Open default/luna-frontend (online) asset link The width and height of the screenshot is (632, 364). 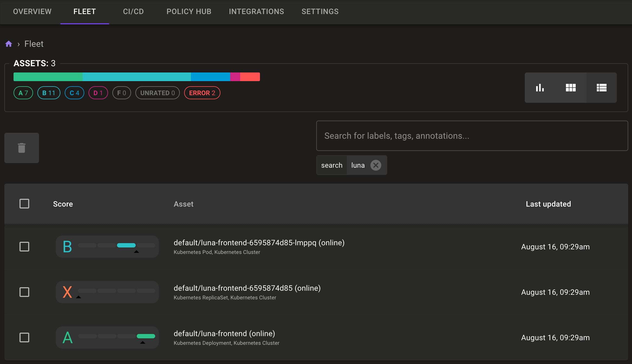coord(224,334)
